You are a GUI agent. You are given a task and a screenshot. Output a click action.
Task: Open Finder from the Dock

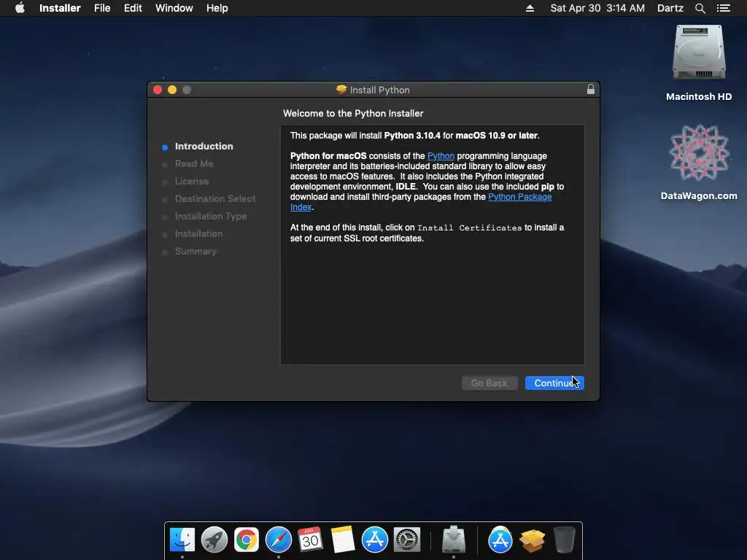point(182,540)
